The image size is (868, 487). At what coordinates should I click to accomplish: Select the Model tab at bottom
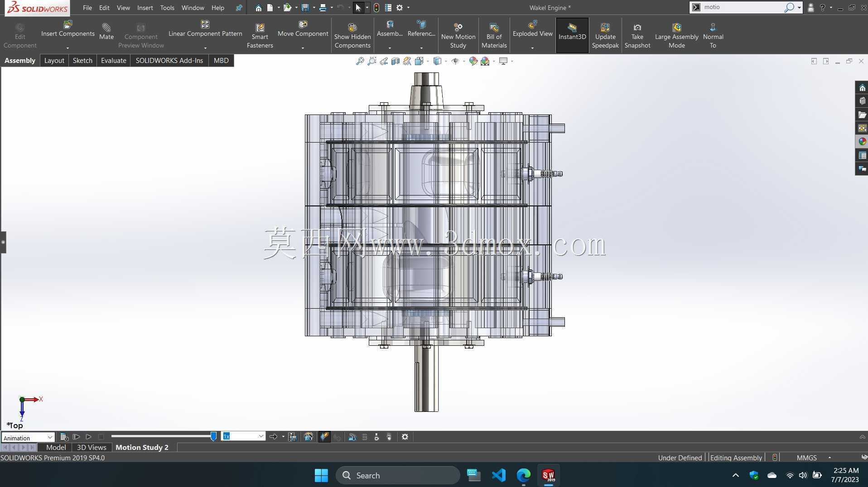click(56, 447)
